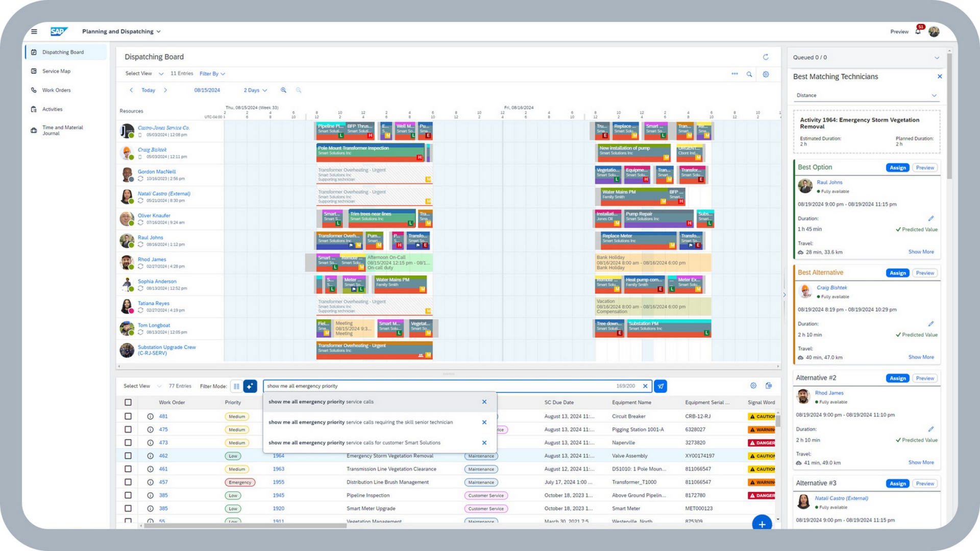The width and height of the screenshot is (980, 551).
Task: Click Show More for Craig Bishtek
Action: point(921,357)
